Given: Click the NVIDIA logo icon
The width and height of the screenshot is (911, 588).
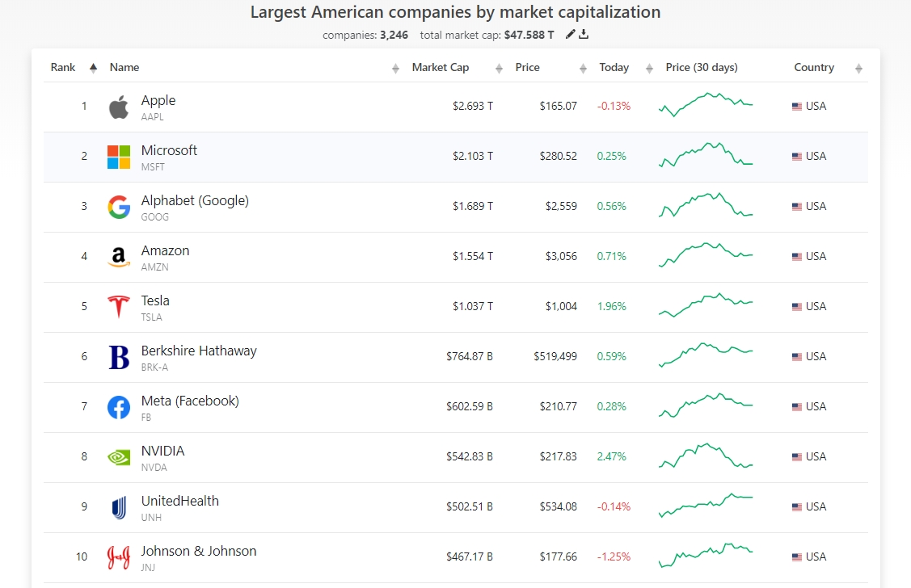Looking at the screenshot, I should 119,457.
